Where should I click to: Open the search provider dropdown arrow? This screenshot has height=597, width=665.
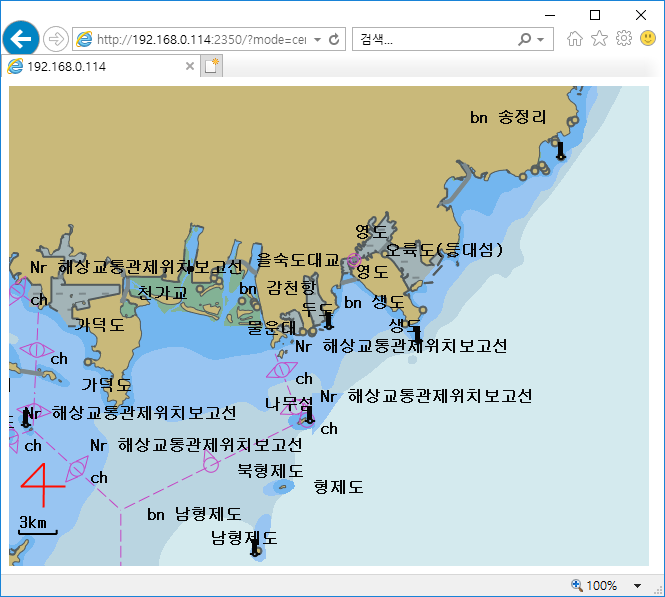541,40
